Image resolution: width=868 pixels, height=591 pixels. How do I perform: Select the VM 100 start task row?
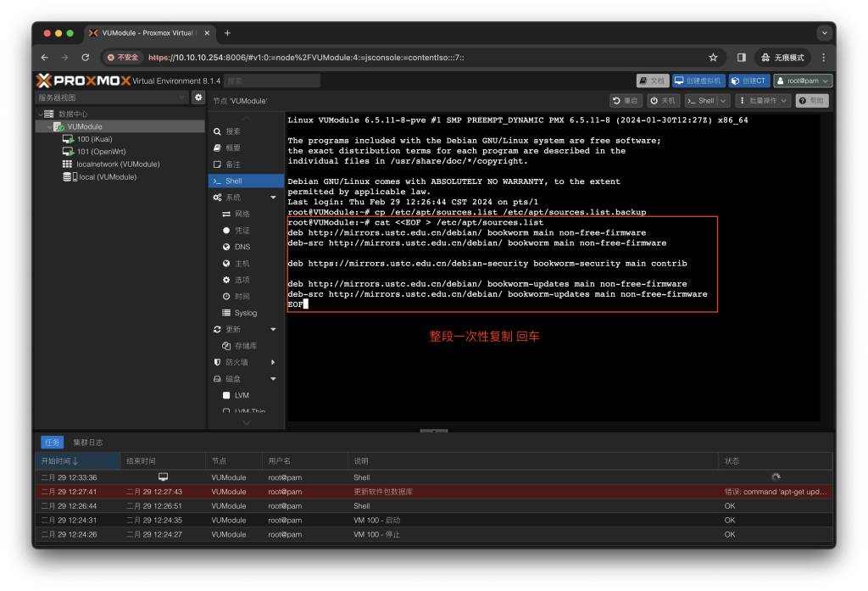pos(434,521)
